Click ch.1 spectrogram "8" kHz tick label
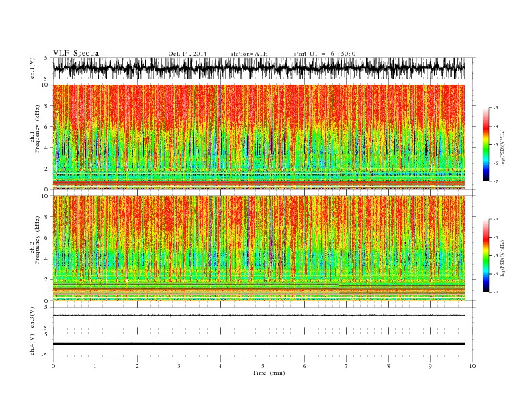The image size is (532, 411). (47, 106)
